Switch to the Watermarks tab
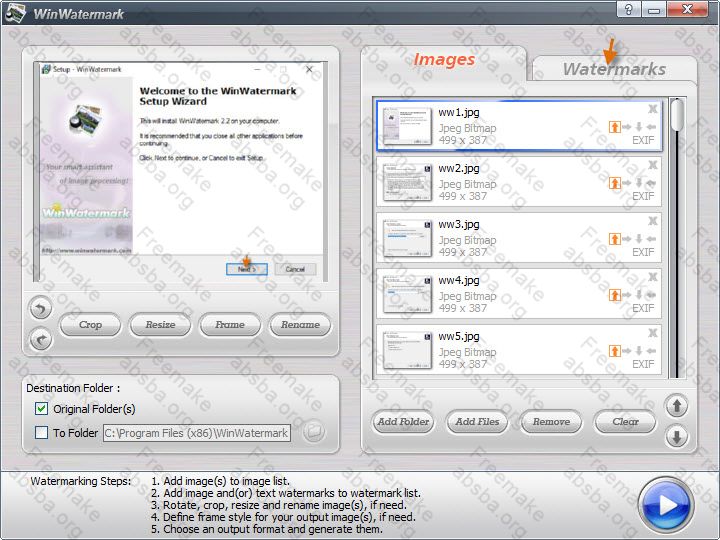The width and height of the screenshot is (720, 540). tap(614, 69)
